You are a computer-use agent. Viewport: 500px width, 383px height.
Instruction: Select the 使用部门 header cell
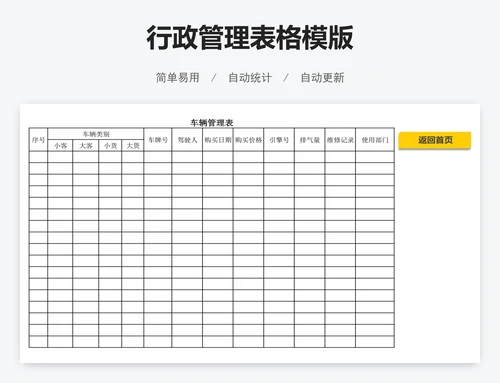point(375,140)
